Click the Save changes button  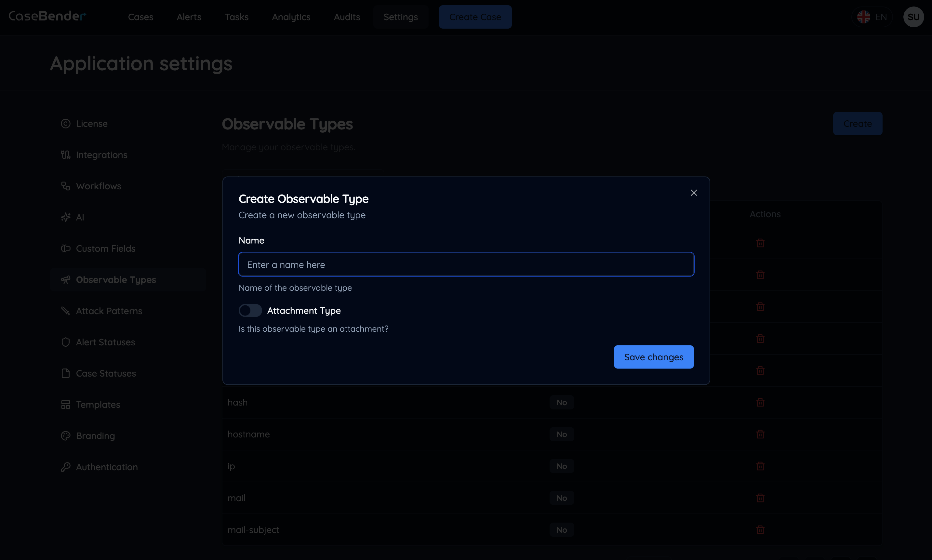point(654,357)
